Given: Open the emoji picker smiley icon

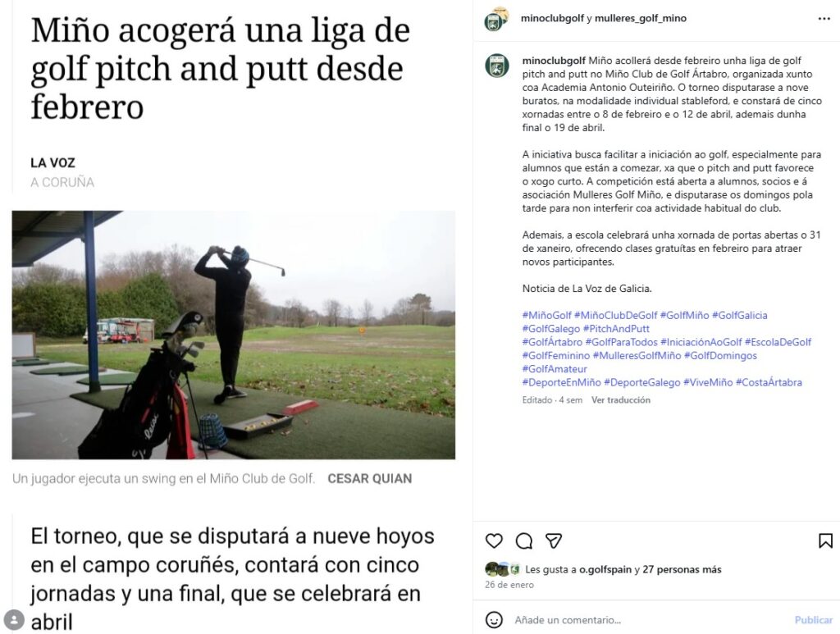Looking at the screenshot, I should 494,620.
